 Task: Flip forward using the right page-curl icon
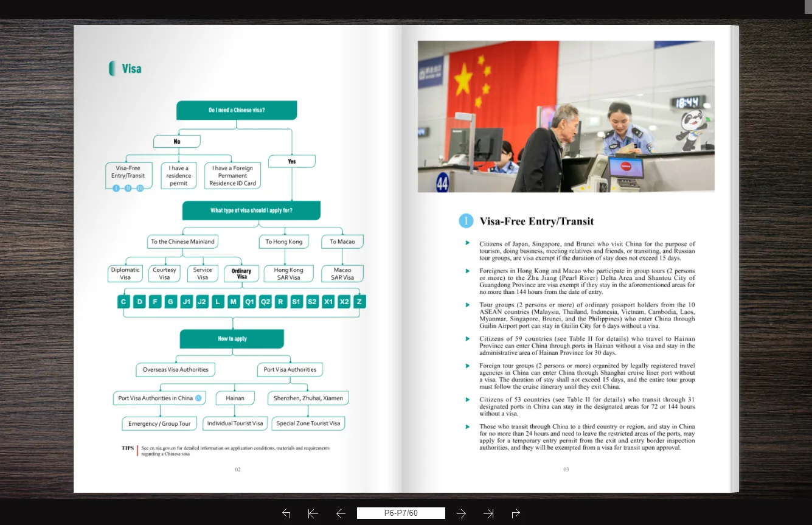tap(516, 513)
